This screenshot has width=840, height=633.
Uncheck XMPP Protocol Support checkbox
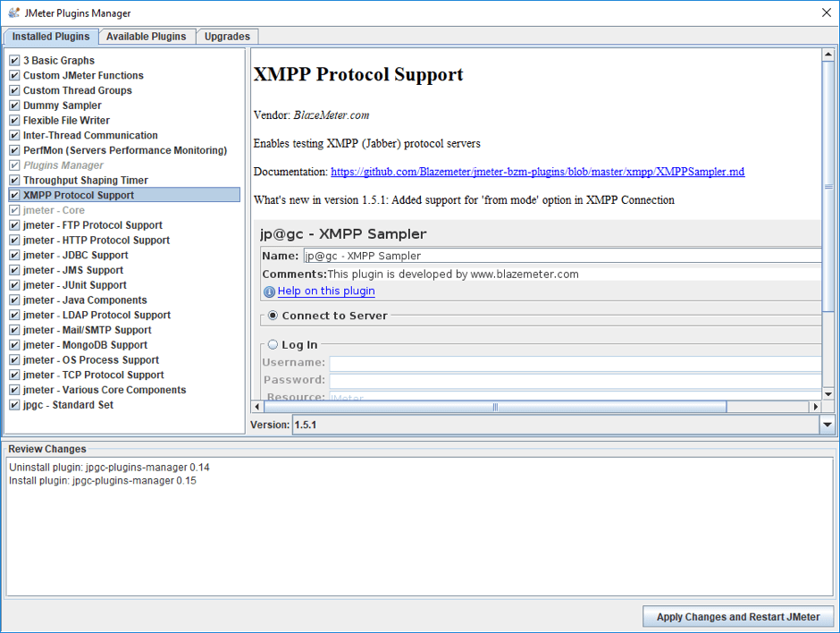coord(14,196)
